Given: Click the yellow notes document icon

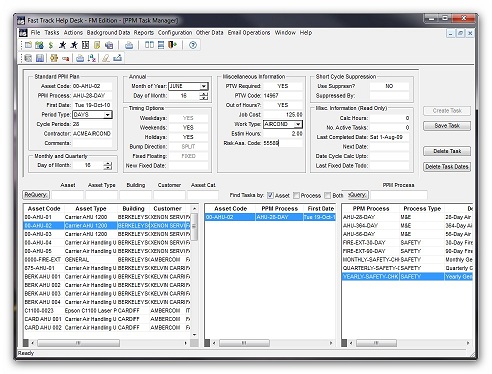Looking at the screenshot, I should 97,45.
